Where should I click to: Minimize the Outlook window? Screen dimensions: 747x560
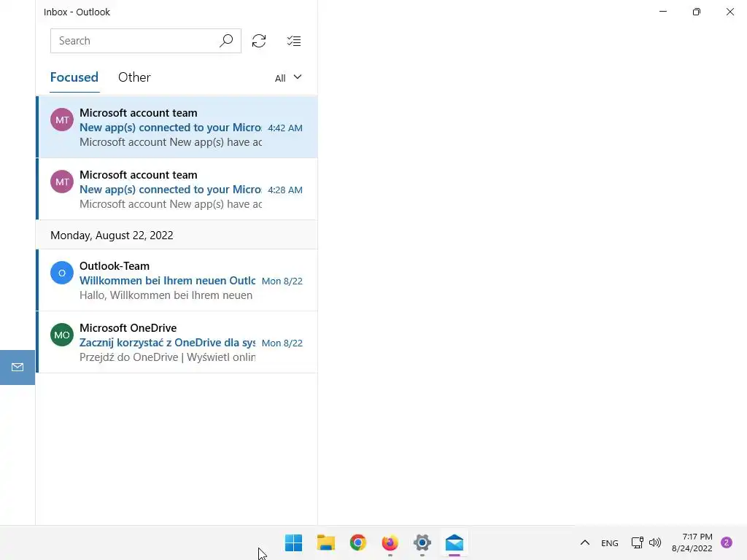click(x=663, y=12)
